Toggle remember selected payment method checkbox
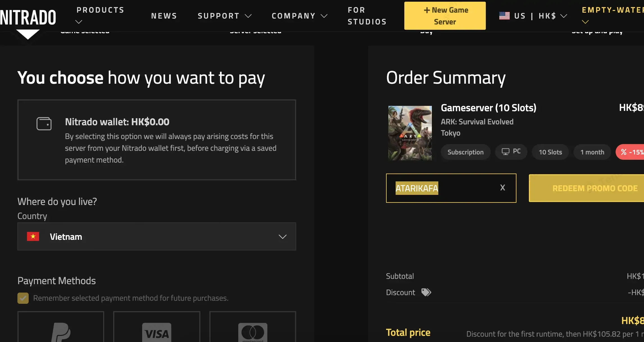The width and height of the screenshot is (644, 342). 23,298
